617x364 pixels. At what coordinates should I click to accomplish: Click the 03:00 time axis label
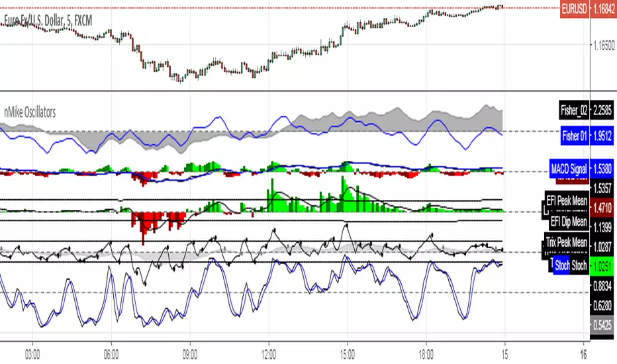point(32,355)
